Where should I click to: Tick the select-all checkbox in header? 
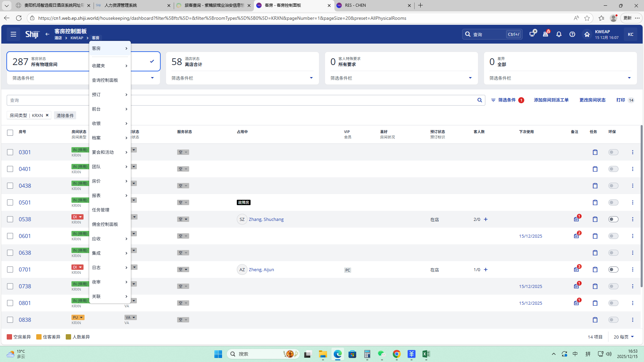coord(10,133)
